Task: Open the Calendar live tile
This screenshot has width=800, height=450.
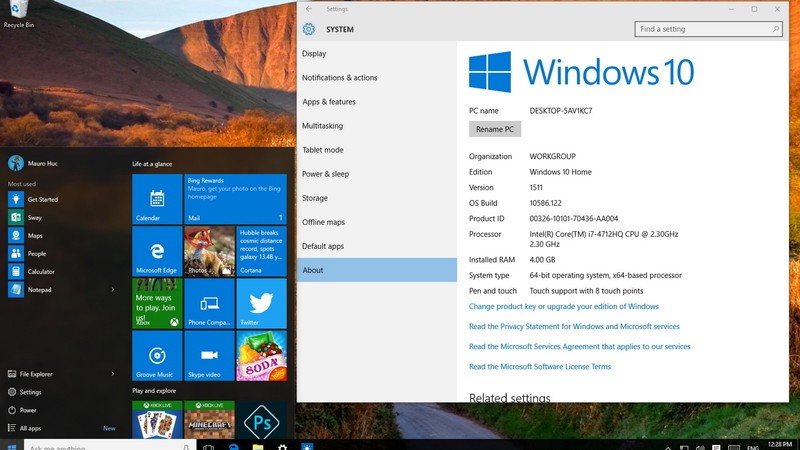Action: tap(157, 199)
